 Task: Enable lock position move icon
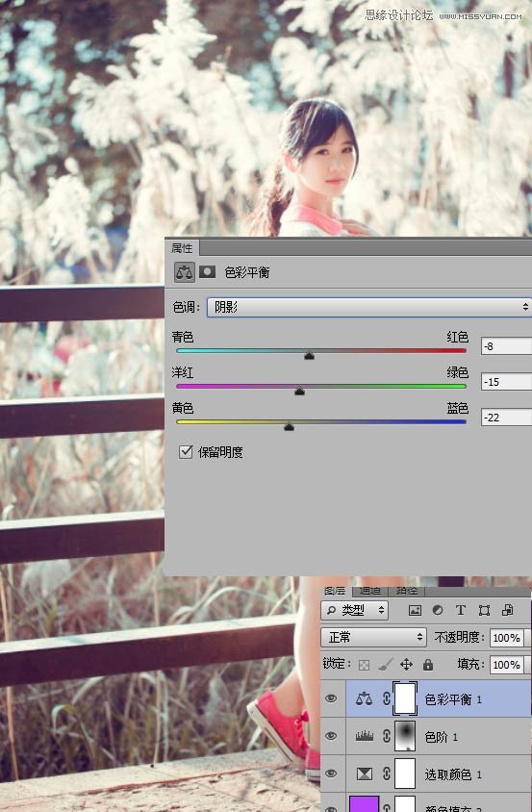407,664
